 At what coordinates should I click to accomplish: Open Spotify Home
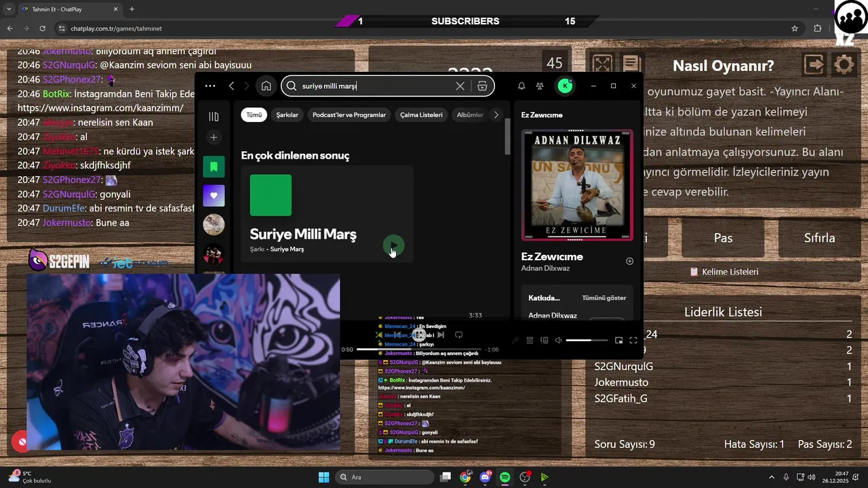tap(267, 86)
